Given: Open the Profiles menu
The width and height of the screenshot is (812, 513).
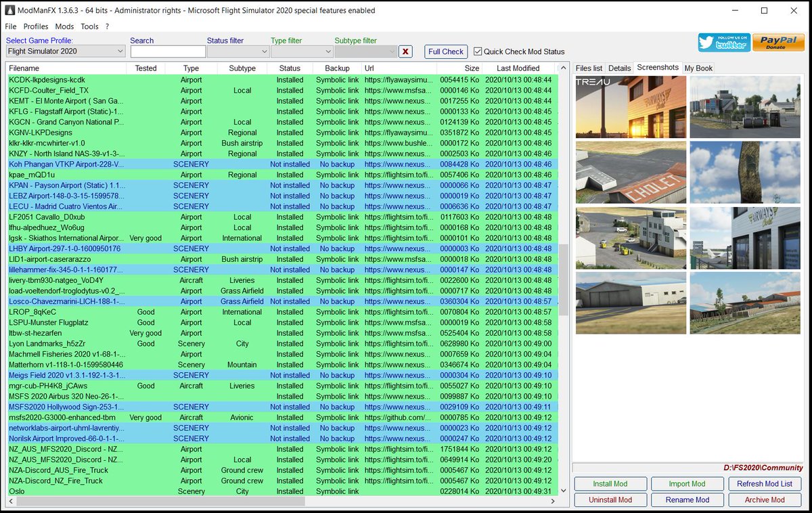Looking at the screenshot, I should 36,26.
